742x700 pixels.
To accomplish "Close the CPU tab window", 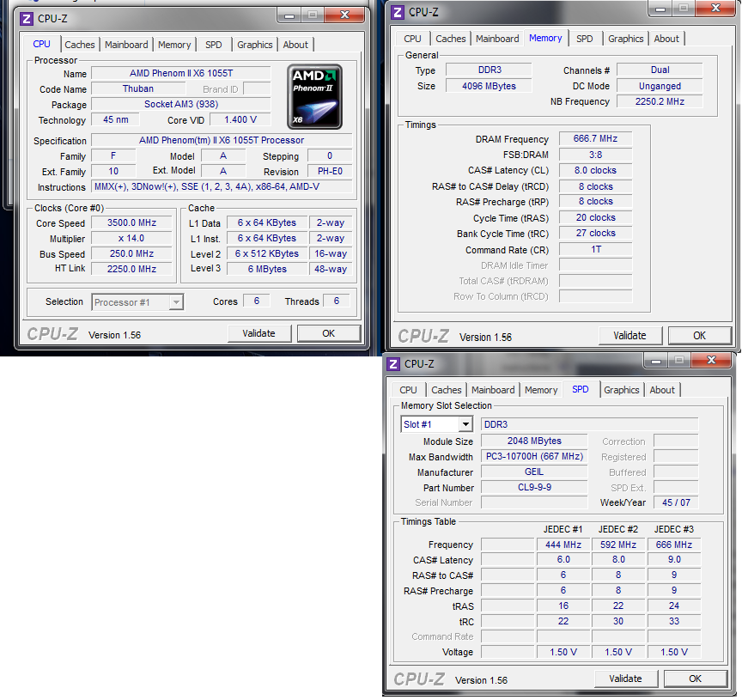I will (344, 15).
